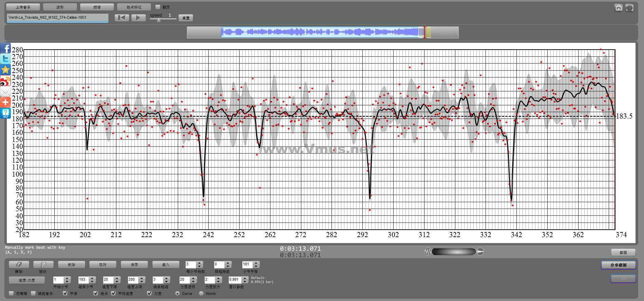Increase the 结束小节 end bar value
Image resolution: width=644 pixels, height=301 pixels.
pyautogui.click(x=92, y=278)
